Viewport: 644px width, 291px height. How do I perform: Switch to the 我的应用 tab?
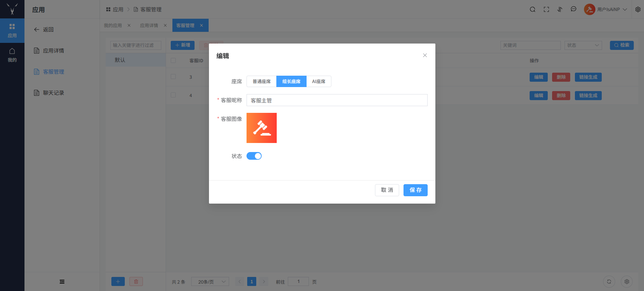[113, 25]
